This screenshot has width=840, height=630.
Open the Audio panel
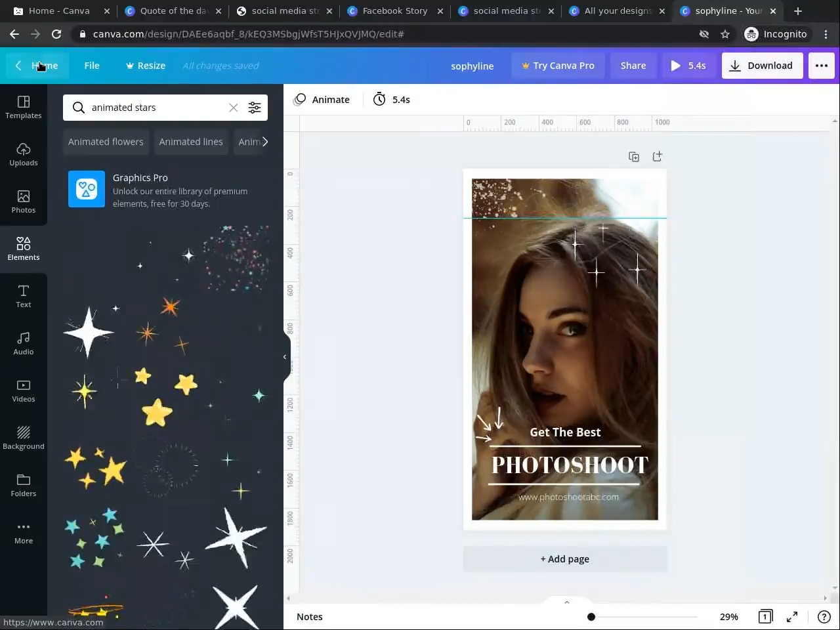(24, 343)
